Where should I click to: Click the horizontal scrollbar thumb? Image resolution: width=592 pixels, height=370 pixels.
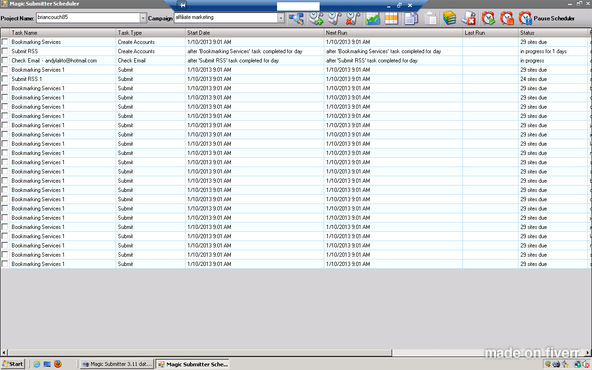[x=199, y=353]
